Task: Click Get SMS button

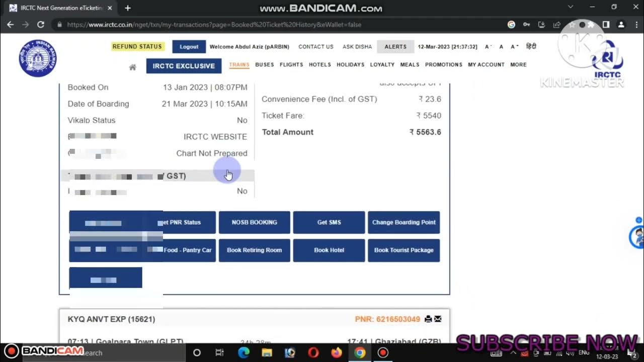Action: [x=329, y=222]
